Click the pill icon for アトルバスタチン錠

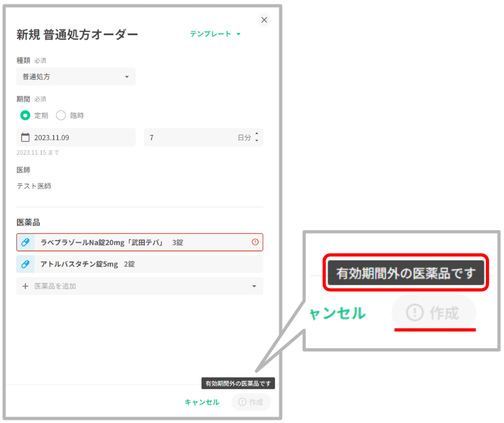coord(25,264)
